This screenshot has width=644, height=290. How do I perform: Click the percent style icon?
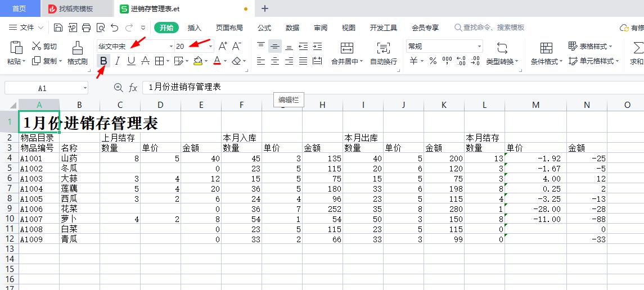pyautogui.click(x=433, y=61)
